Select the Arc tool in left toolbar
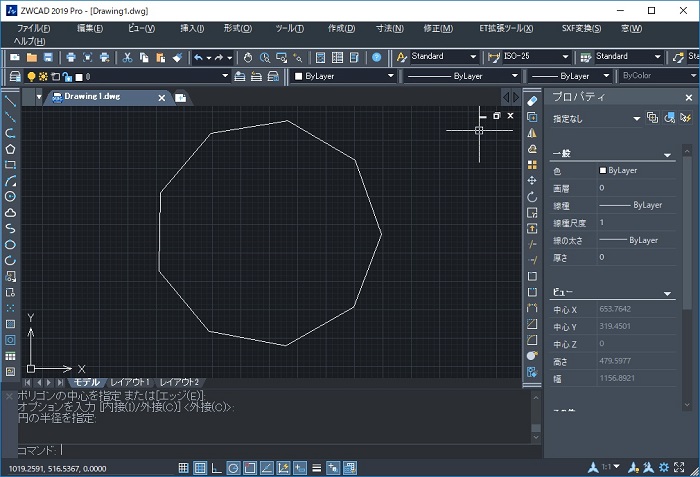The image size is (700, 477). [10, 181]
